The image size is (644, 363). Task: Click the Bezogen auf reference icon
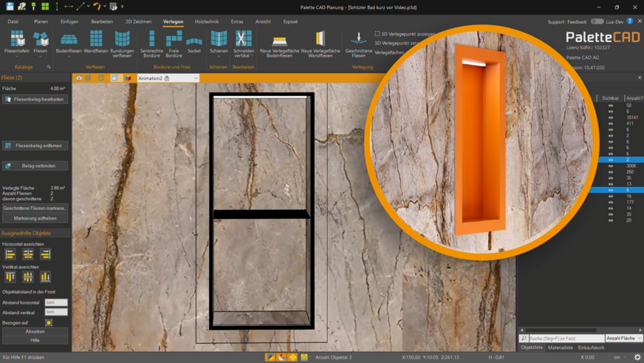coord(49,323)
